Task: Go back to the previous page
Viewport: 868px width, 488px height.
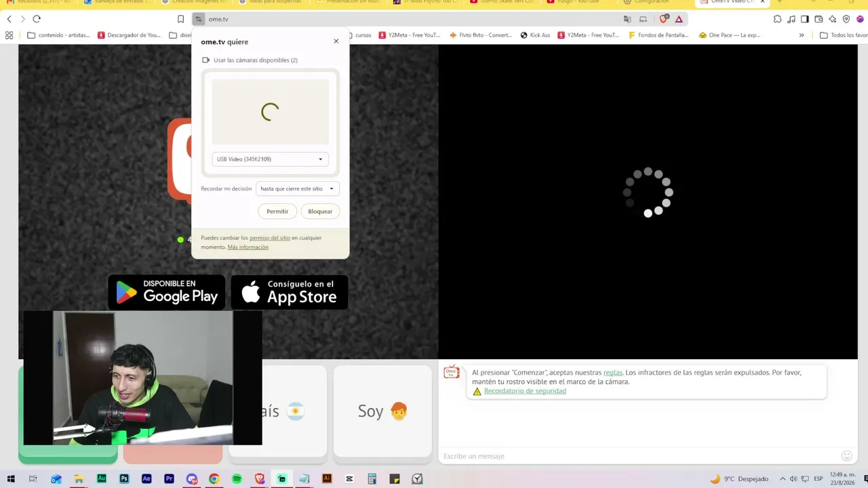Action: coord(9,19)
